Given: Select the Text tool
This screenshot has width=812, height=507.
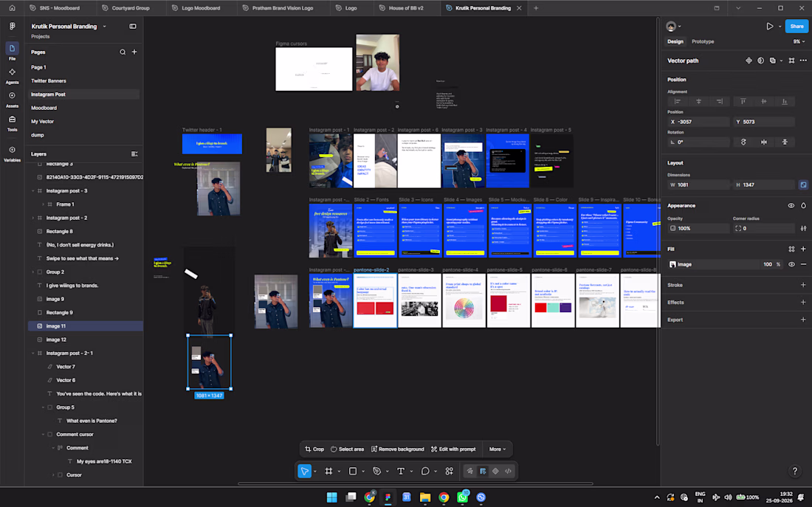Looking at the screenshot, I should click(401, 472).
